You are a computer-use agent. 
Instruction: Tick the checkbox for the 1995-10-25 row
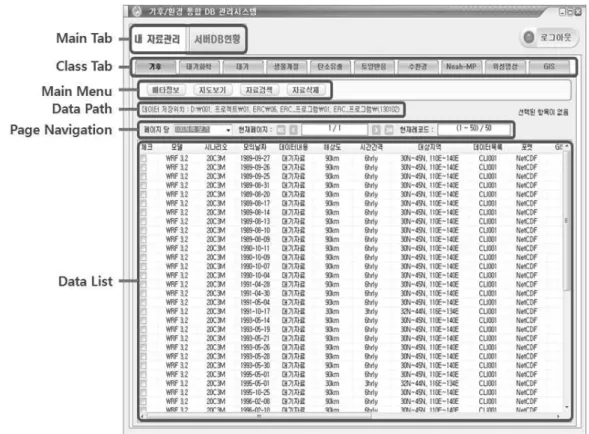coord(143,393)
